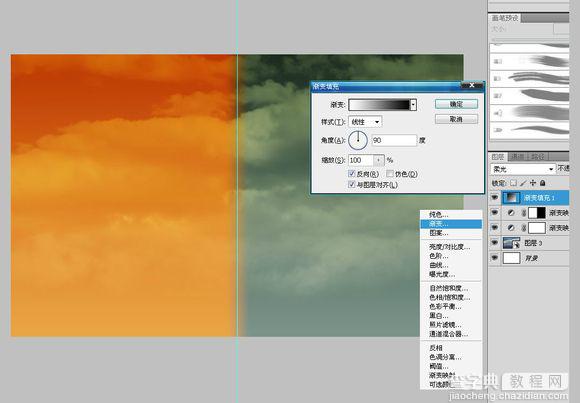This screenshot has width=580, height=403.
Task: Choose 曲线... from the adjustment menu
Action: click(x=439, y=265)
